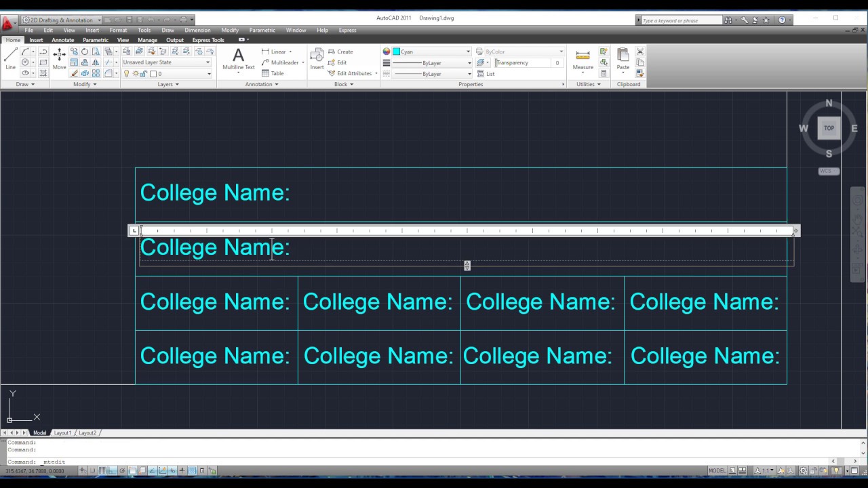Switch to the Annotate ribbon tab

[x=63, y=40]
